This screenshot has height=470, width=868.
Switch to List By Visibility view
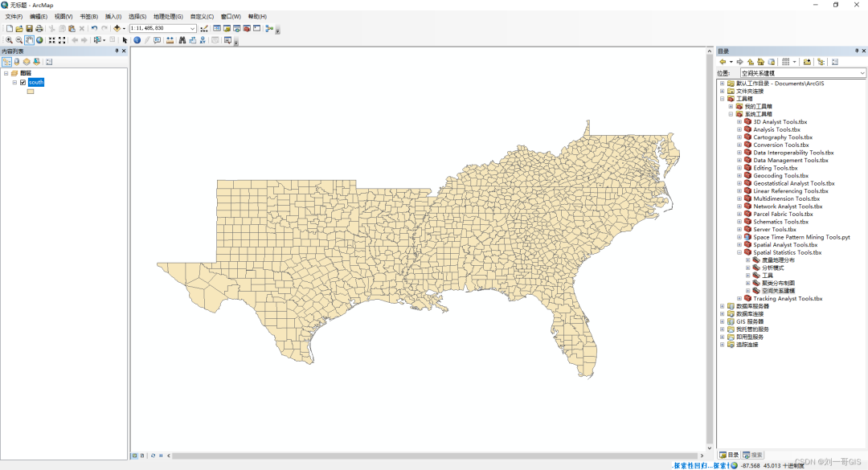click(27, 62)
